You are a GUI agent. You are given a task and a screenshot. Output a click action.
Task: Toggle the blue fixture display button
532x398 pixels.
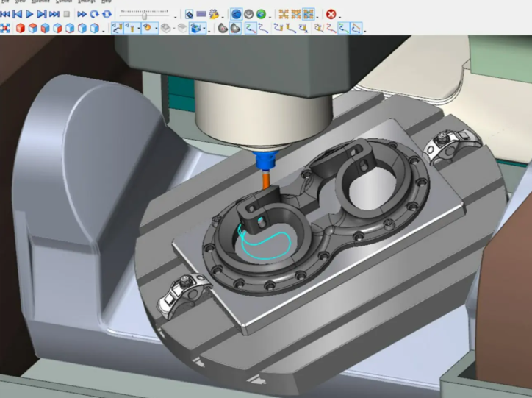(195, 28)
